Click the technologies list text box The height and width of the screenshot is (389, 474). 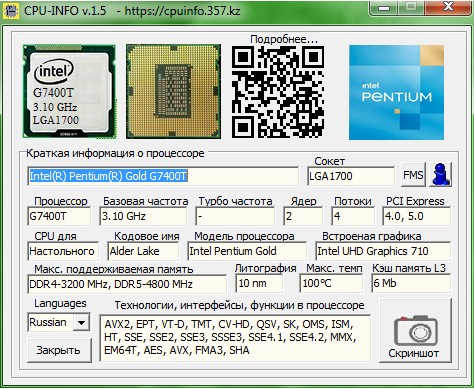(x=235, y=338)
